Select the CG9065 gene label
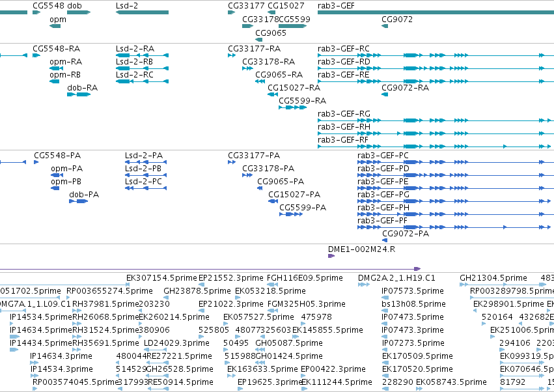 coord(271,33)
